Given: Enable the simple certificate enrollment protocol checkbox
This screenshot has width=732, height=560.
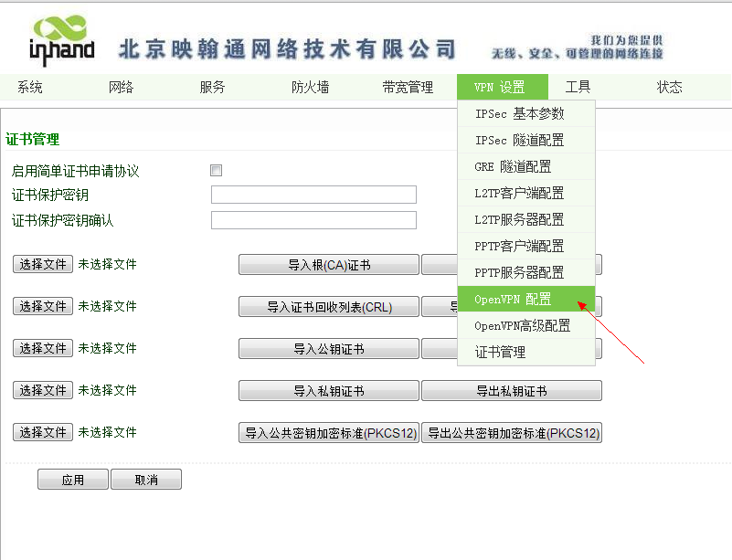Looking at the screenshot, I should coord(217,170).
